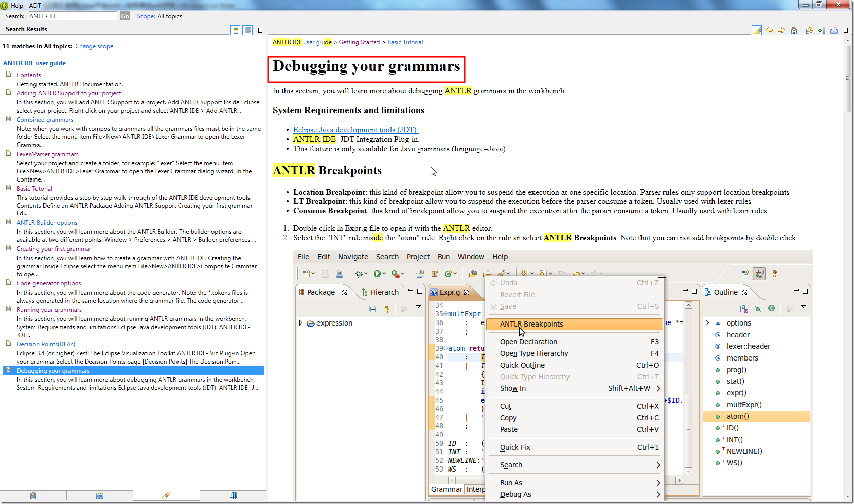854x504 pixels.
Task: Select the prog() item in the Outline
Action: 736,370
